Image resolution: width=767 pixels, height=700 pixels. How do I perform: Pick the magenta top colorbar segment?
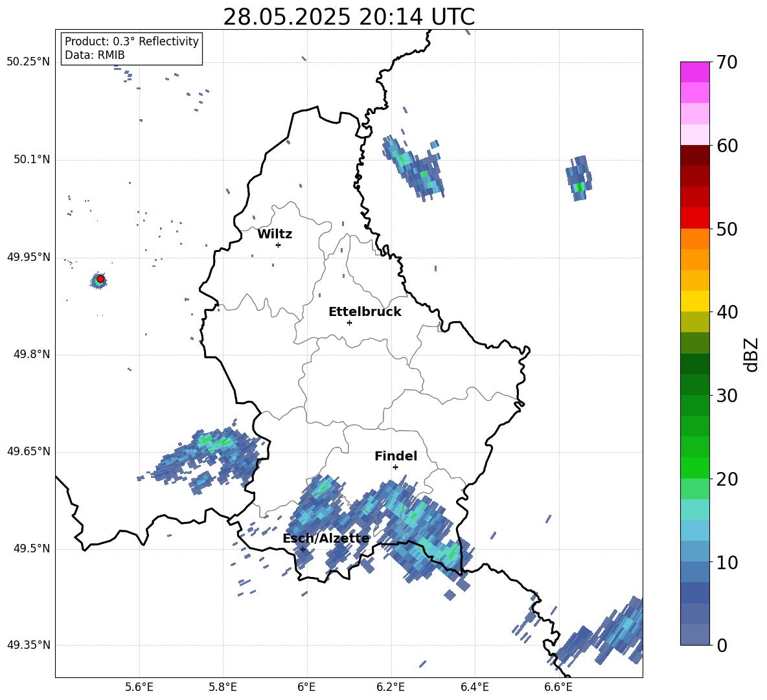694,72
